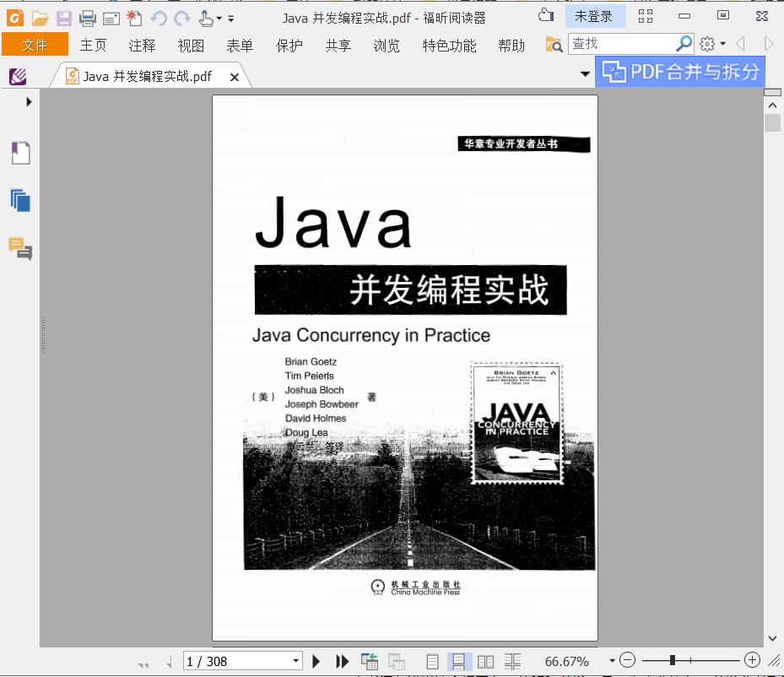Viewport: 784px width, 677px height.
Task: Click scroll up arrow on vertical scrollbar
Action: coord(772,105)
